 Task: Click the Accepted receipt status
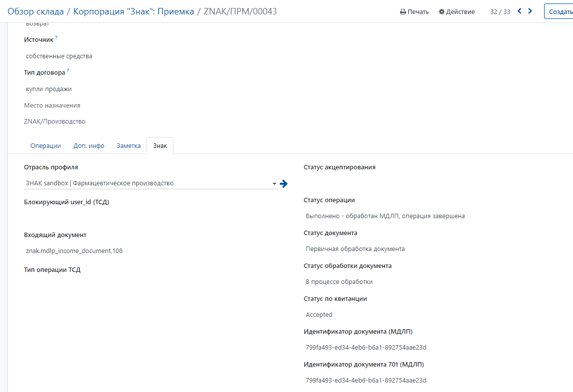point(319,315)
